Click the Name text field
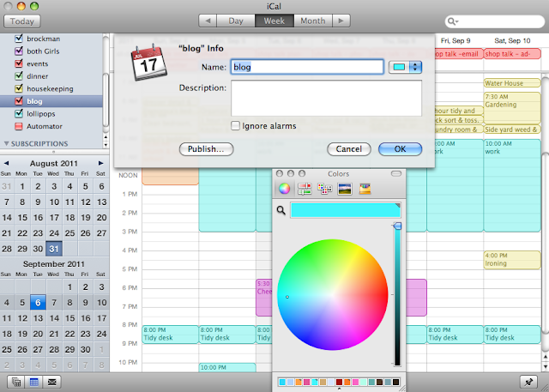This screenshot has width=549, height=392. (307, 67)
